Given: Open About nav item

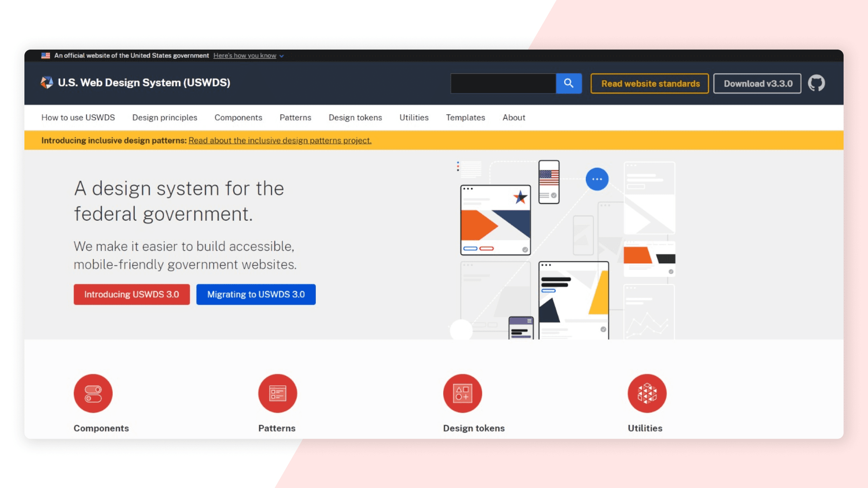Looking at the screenshot, I should coord(514,117).
